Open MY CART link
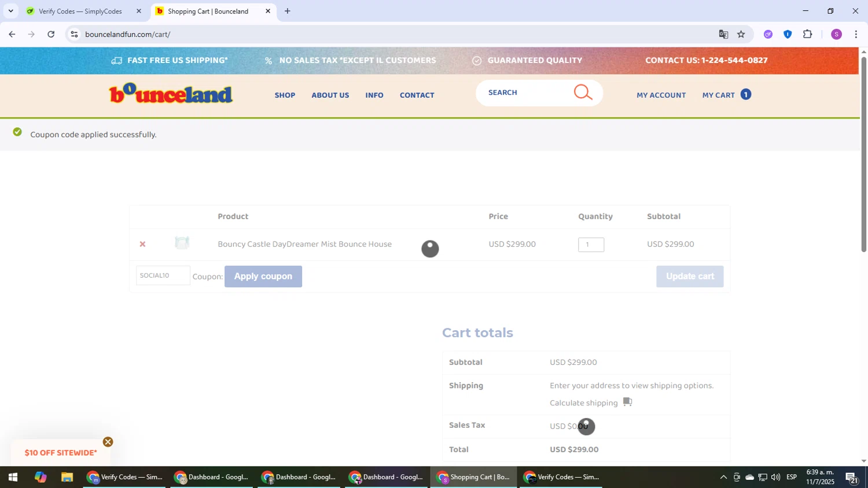Image resolution: width=868 pixels, height=488 pixels. (x=719, y=95)
